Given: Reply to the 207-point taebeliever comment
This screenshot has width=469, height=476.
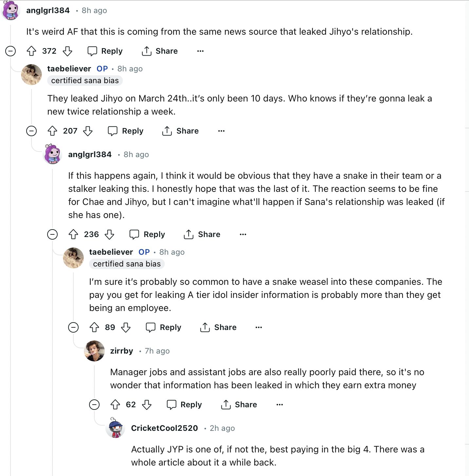Looking at the screenshot, I should pos(126,131).
